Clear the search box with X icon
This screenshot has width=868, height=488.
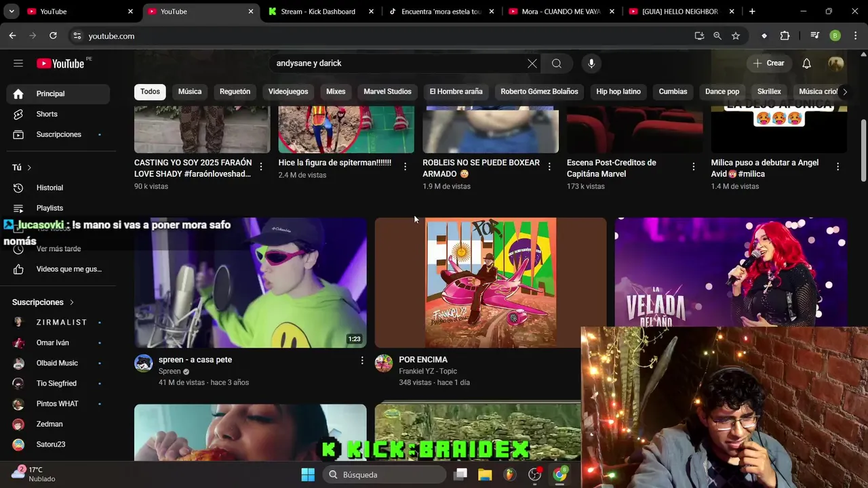point(532,63)
